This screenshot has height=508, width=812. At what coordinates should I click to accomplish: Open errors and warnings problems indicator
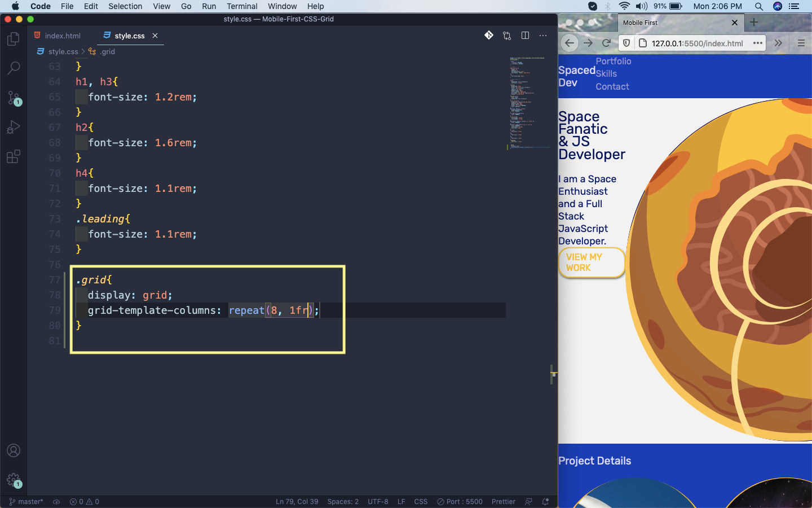(85, 501)
